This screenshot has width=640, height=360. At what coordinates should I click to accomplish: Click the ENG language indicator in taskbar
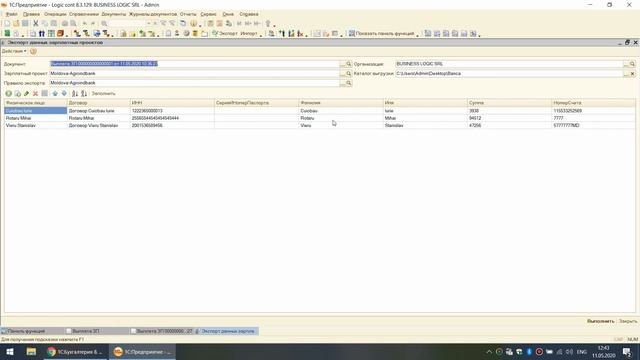[582, 351]
